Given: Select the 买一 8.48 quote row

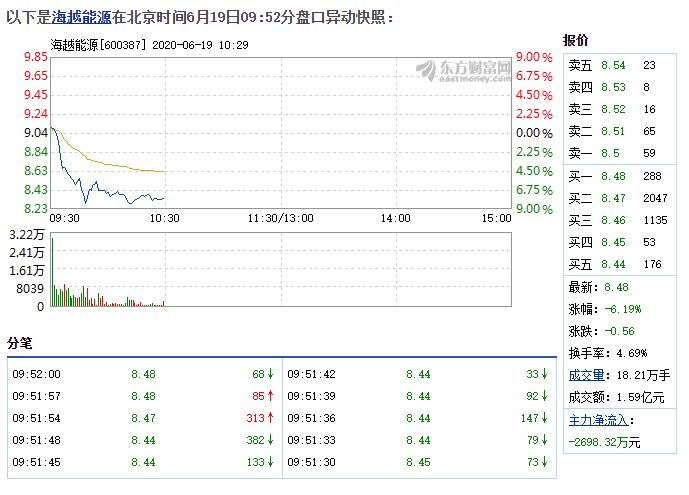Looking at the screenshot, I should [620, 177].
